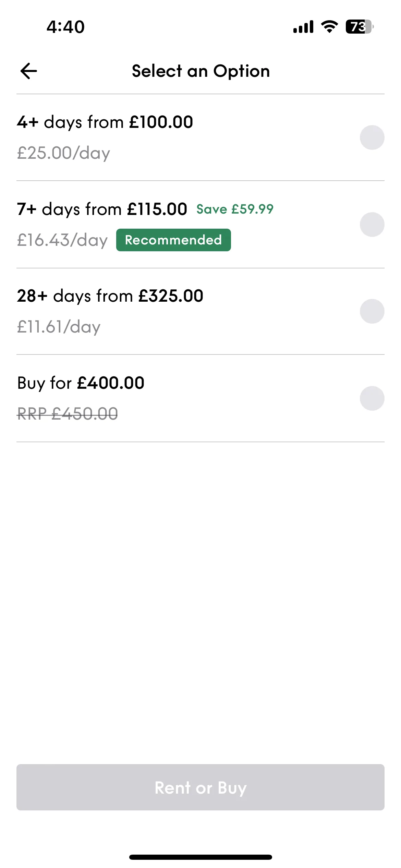The width and height of the screenshot is (401, 868).
Task: Select the 28+ days radio button
Action: point(372,311)
